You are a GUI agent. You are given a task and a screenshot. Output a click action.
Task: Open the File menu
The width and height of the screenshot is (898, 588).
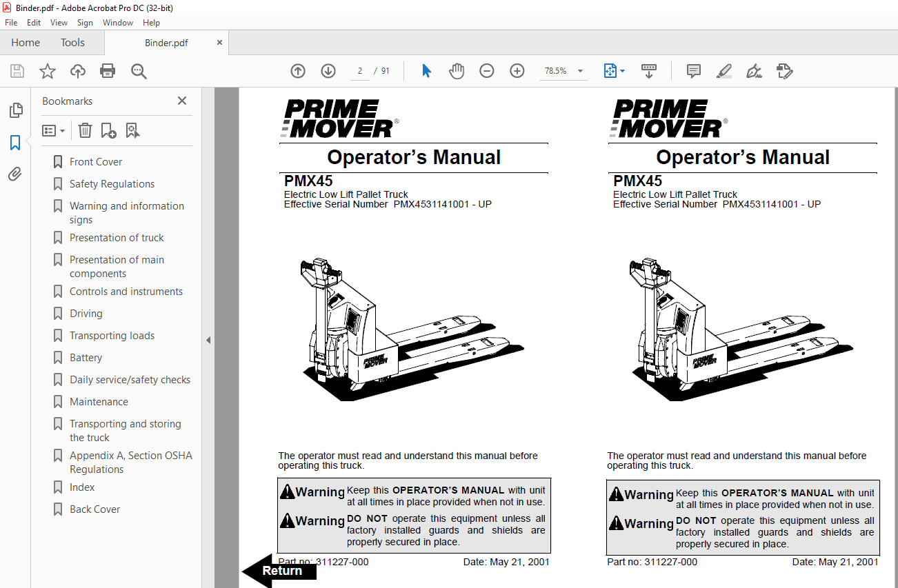point(11,23)
